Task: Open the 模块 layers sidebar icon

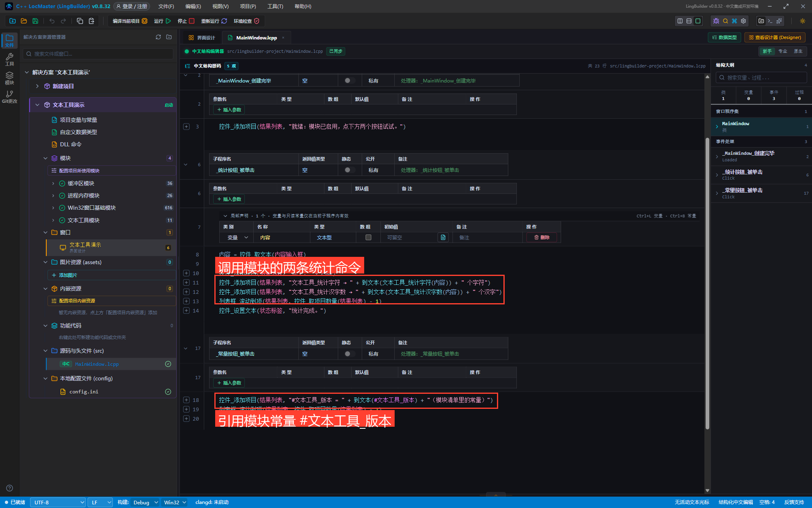Action: (x=9, y=78)
